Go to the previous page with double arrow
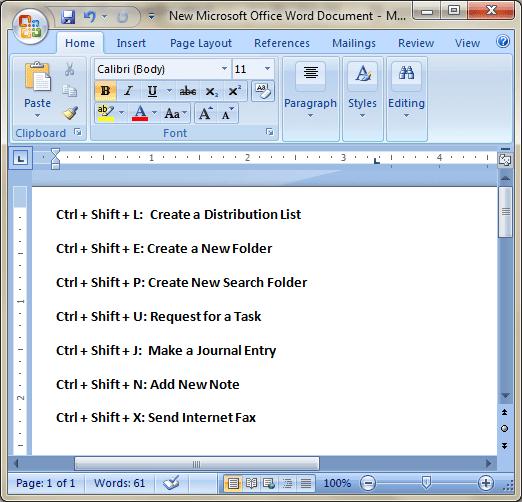522x502 pixels. click(505, 412)
